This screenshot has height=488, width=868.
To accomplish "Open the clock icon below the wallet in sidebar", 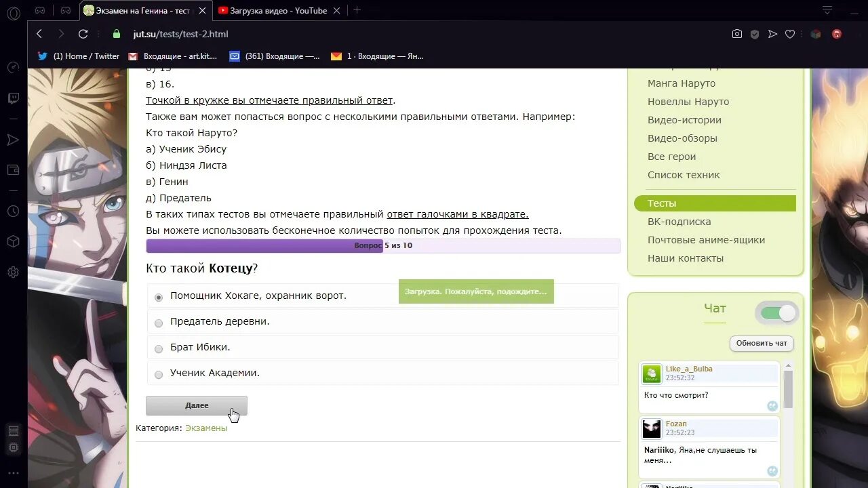I will tap(13, 211).
